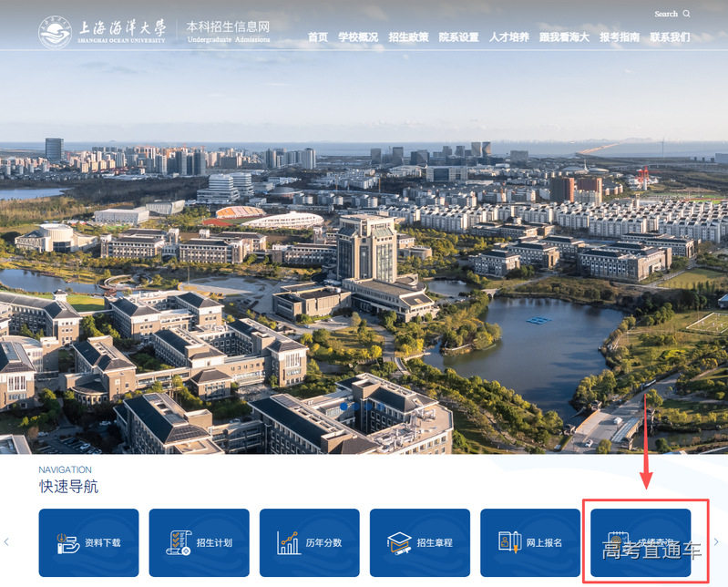Open 人才培养 menu item
Viewport: 728px width, 587px height.
[508, 37]
